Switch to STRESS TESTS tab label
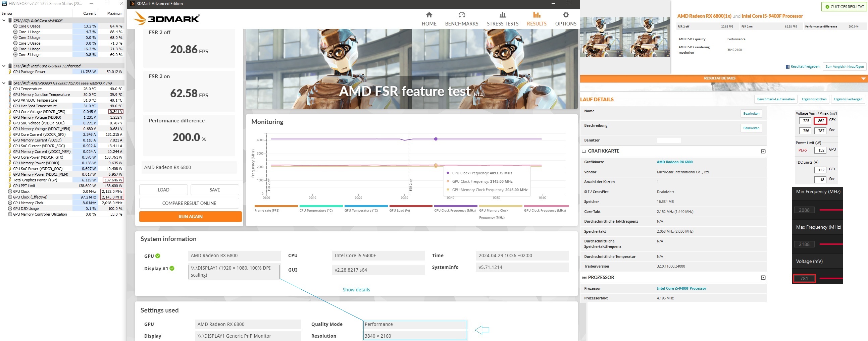 click(x=502, y=23)
